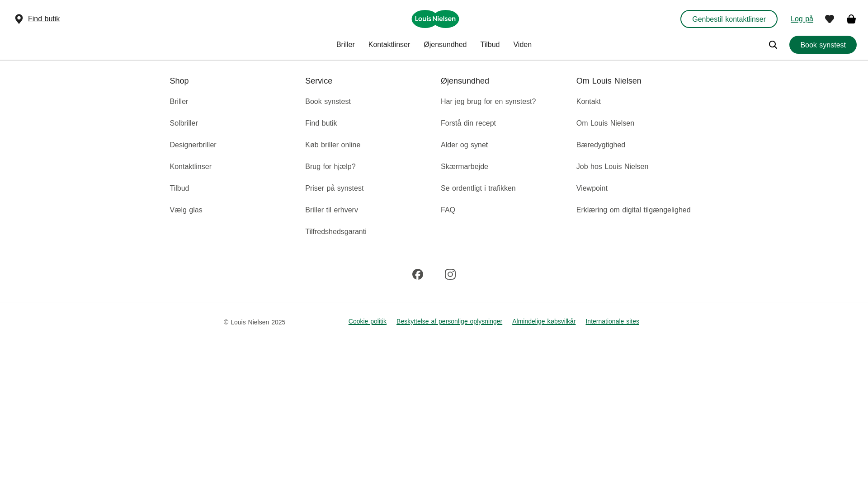The width and height of the screenshot is (868, 488).
Task: Open Priser på synstest link
Action: (x=334, y=188)
